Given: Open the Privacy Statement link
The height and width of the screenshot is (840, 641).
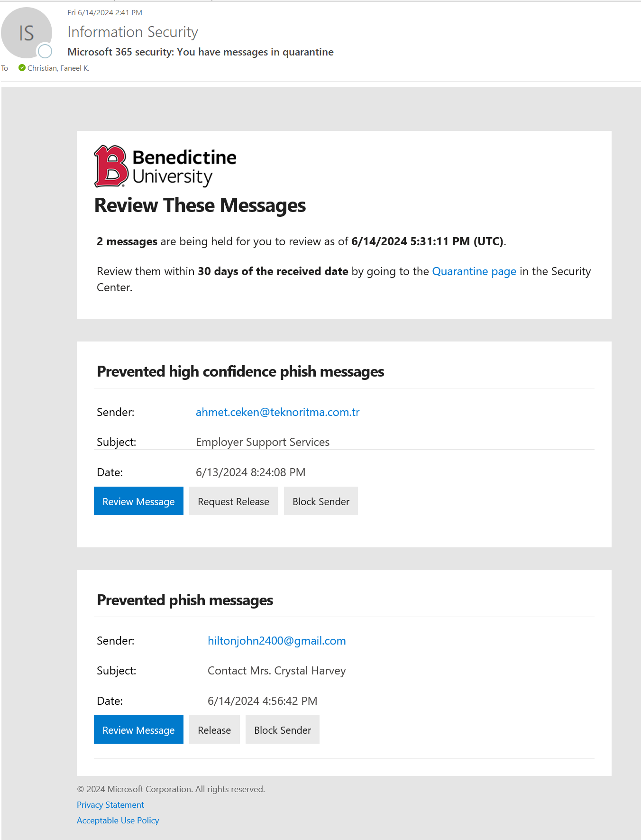Looking at the screenshot, I should pos(110,805).
